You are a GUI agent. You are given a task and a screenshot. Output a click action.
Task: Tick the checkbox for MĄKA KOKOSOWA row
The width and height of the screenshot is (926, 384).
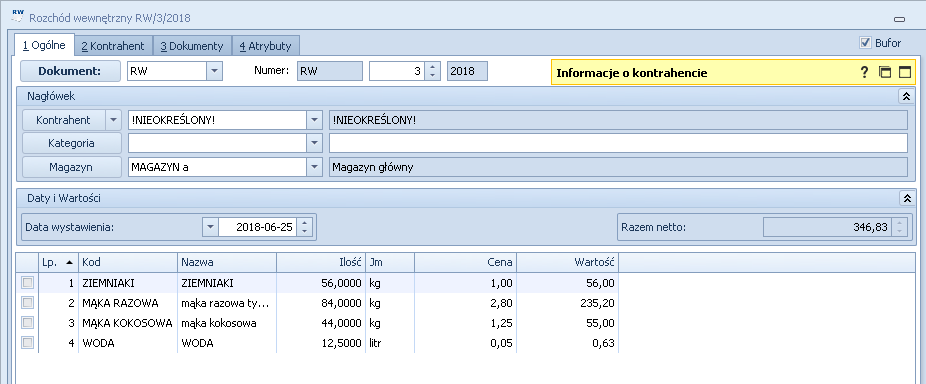pyautogui.click(x=27, y=323)
